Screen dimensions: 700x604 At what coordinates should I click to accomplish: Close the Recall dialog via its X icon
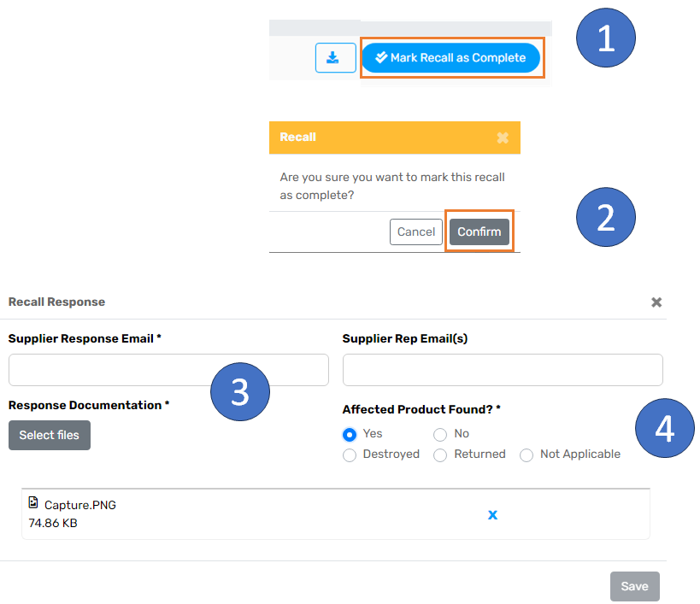(x=503, y=137)
